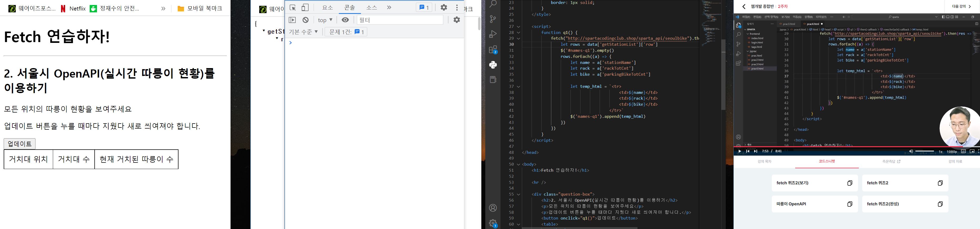Screen dimensions: 980x229
Task: Copy the '따릉이 OpenAPI' snippet
Action: click(x=850, y=204)
